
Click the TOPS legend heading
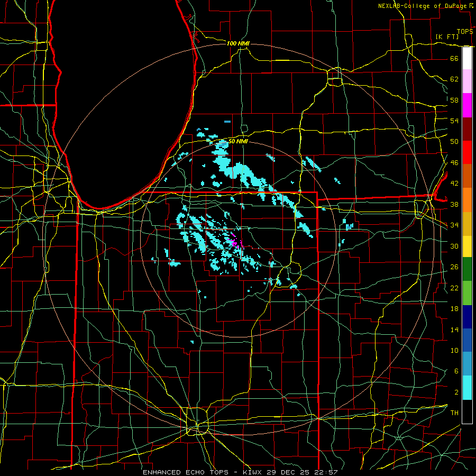465,32
